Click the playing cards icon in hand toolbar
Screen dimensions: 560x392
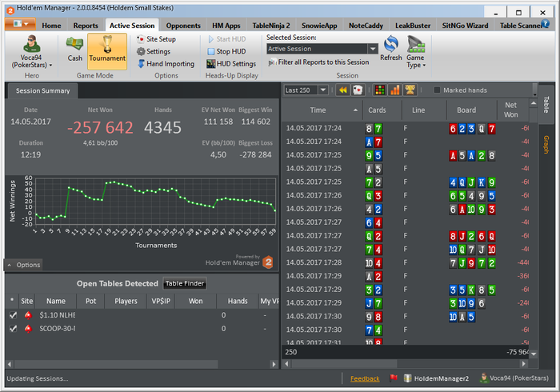coord(359,90)
